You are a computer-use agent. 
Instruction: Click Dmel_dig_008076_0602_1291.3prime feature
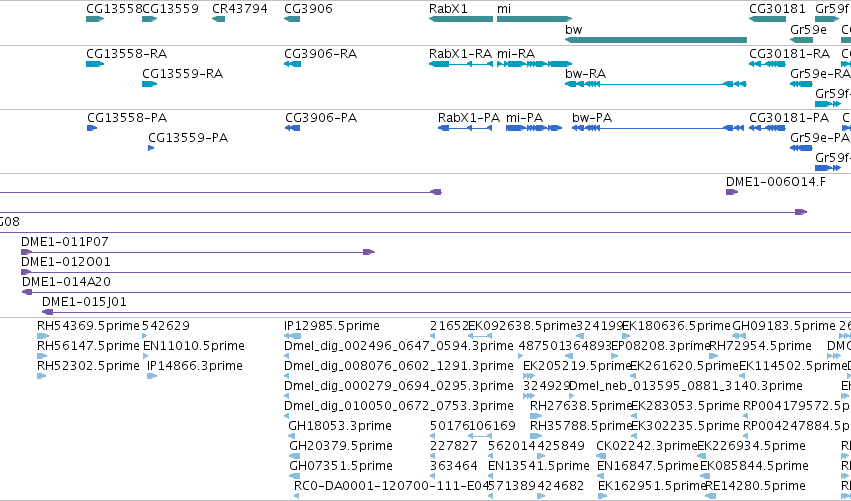click(x=287, y=376)
